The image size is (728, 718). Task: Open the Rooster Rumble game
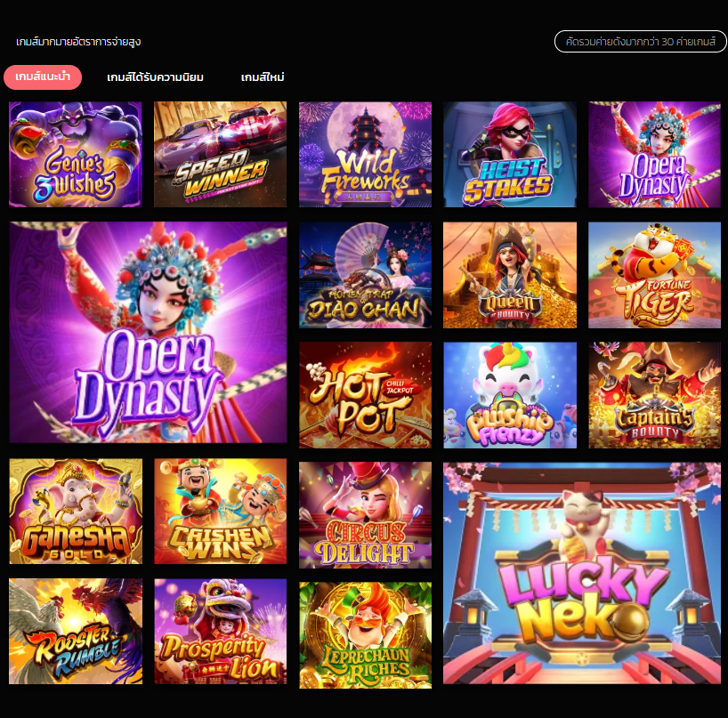(x=76, y=631)
